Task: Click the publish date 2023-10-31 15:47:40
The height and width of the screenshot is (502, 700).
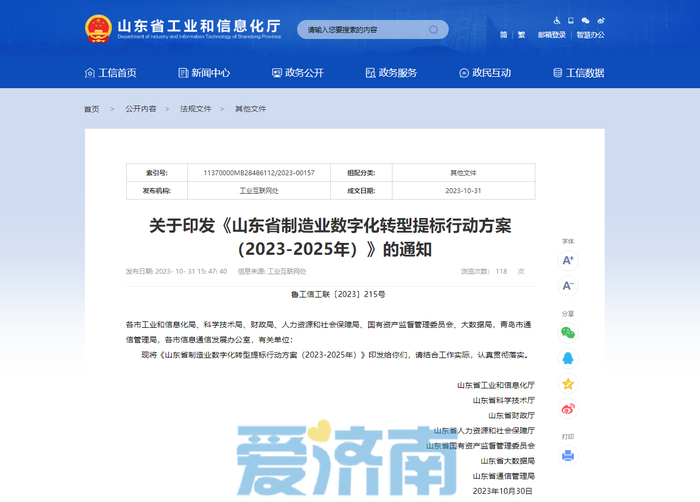Action: (x=191, y=272)
